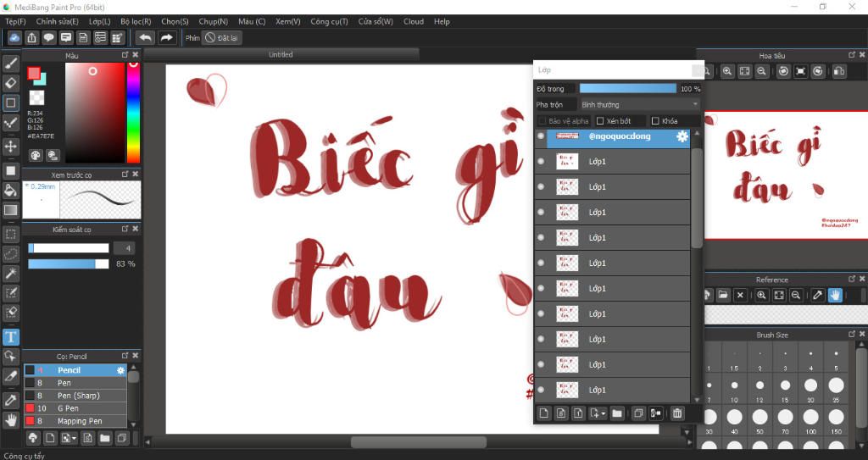
Task: Rotate canvas left in Navigator panel
Action: click(783, 71)
